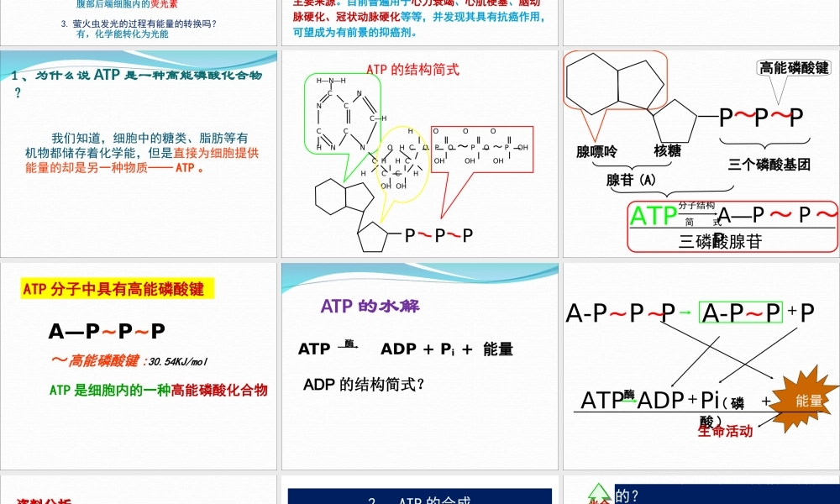The image size is (840, 504).
Task: Select the slide about 萤火虫发光 energy conversion
Action: coord(139,23)
